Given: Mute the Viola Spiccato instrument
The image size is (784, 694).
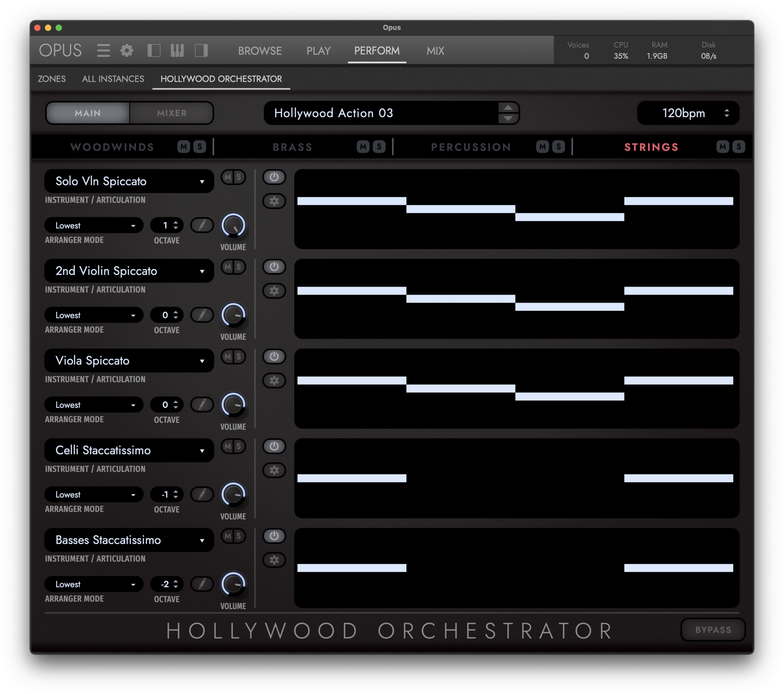Looking at the screenshot, I should point(228,357).
